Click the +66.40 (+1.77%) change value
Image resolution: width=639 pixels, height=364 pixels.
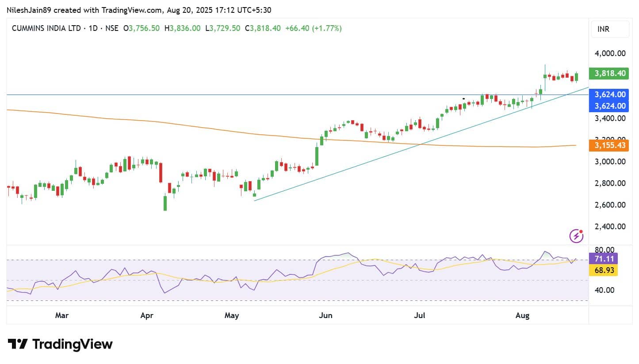pyautogui.click(x=313, y=28)
